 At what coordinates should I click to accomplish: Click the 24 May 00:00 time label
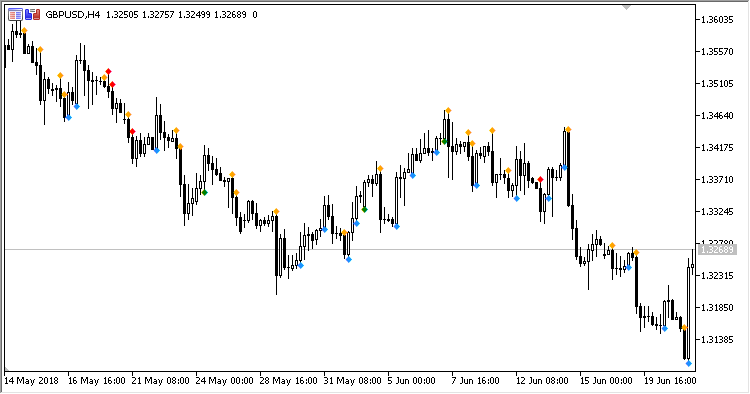point(225,381)
